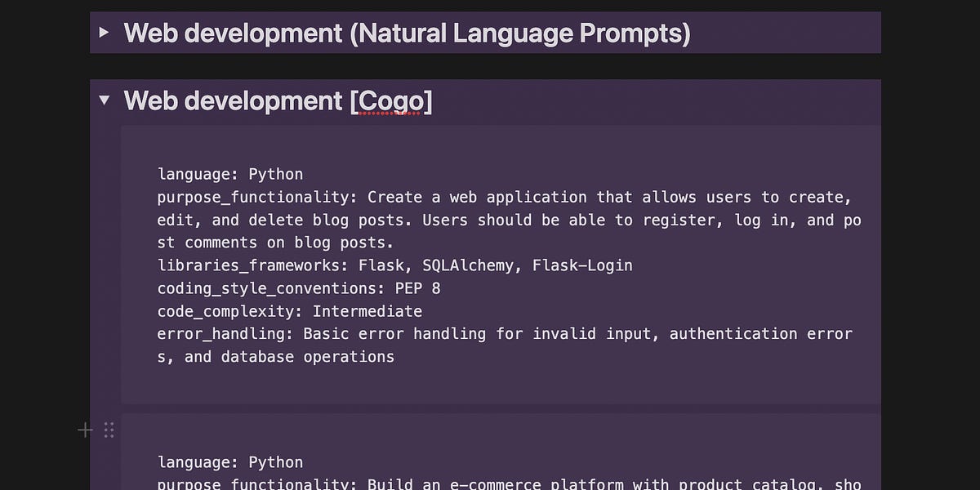Click the six-dot drag handle icon
Viewport: 980px width, 490px height.
point(109,429)
